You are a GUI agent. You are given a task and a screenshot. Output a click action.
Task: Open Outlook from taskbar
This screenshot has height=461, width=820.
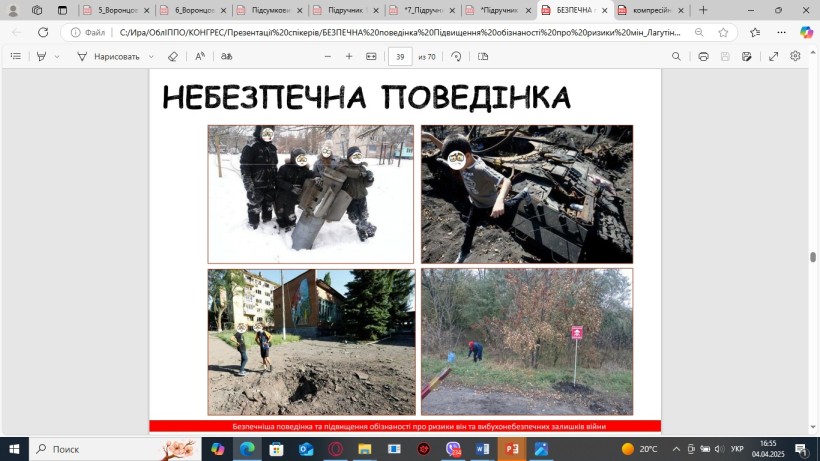306,449
